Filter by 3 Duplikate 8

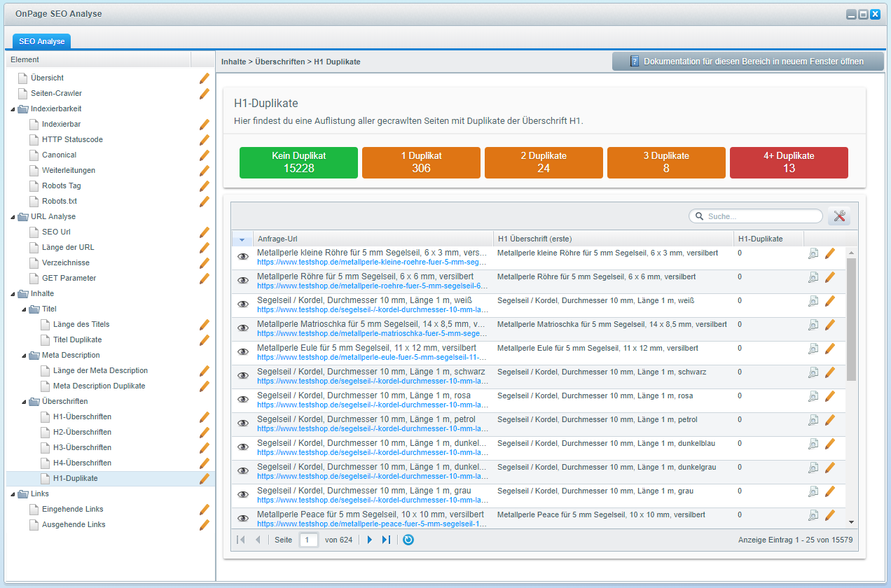[x=666, y=162]
